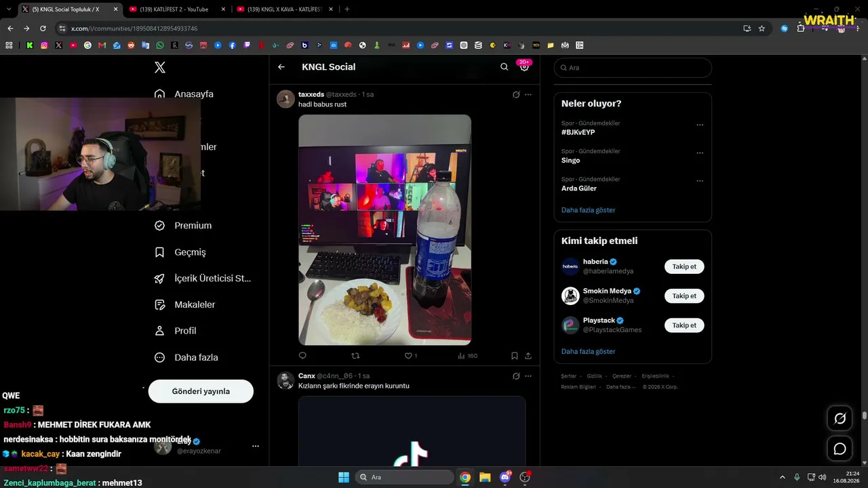Open a new browser tab
This screenshot has height=488, width=868.
pos(347,9)
